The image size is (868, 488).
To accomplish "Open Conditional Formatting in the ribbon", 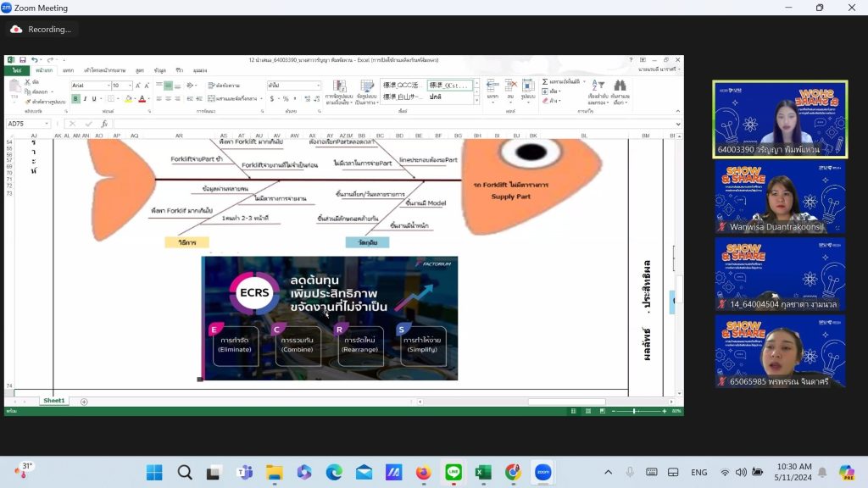I will 339,91.
